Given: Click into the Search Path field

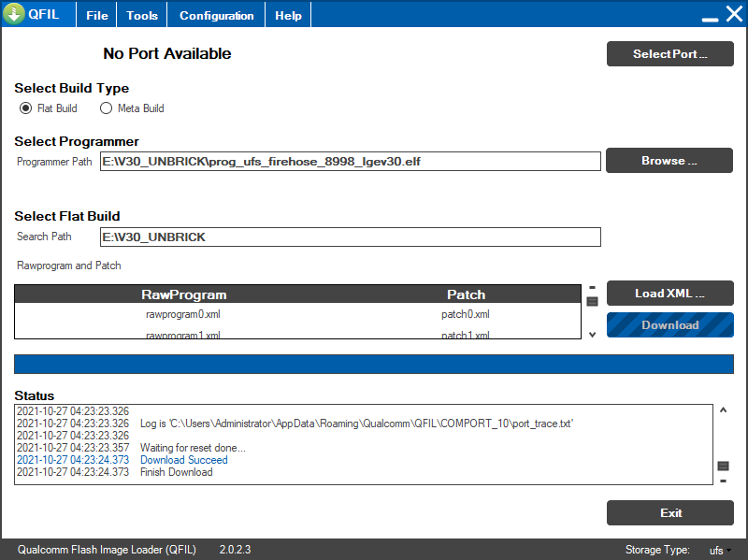Looking at the screenshot, I should tap(350, 237).
